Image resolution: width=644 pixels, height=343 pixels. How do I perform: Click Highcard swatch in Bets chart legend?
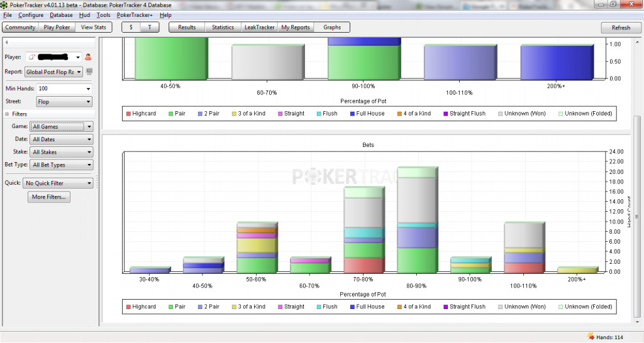click(x=128, y=307)
